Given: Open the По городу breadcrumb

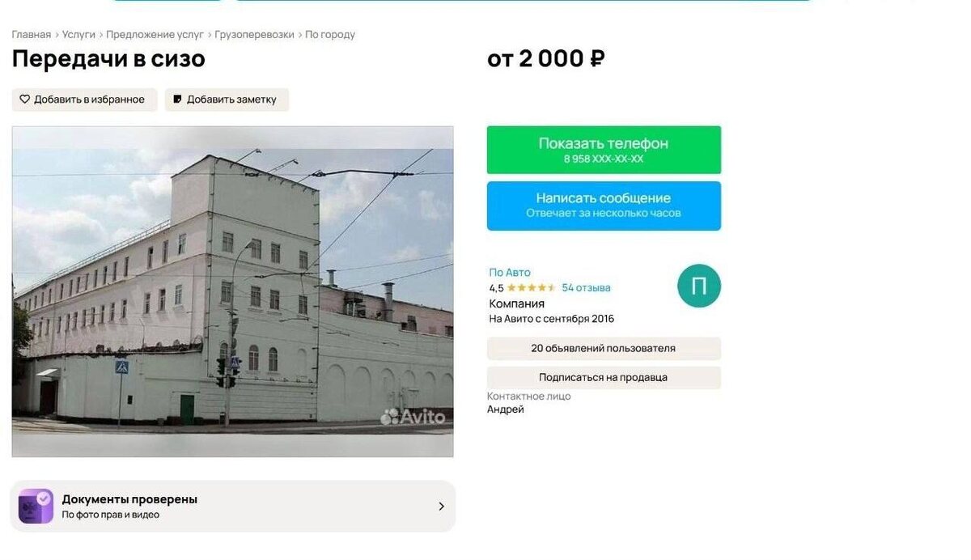Looking at the screenshot, I should pos(330,35).
